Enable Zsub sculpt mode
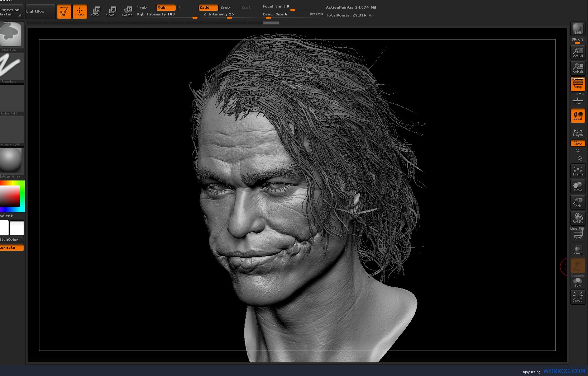The width and height of the screenshot is (588, 376). [x=229, y=7]
